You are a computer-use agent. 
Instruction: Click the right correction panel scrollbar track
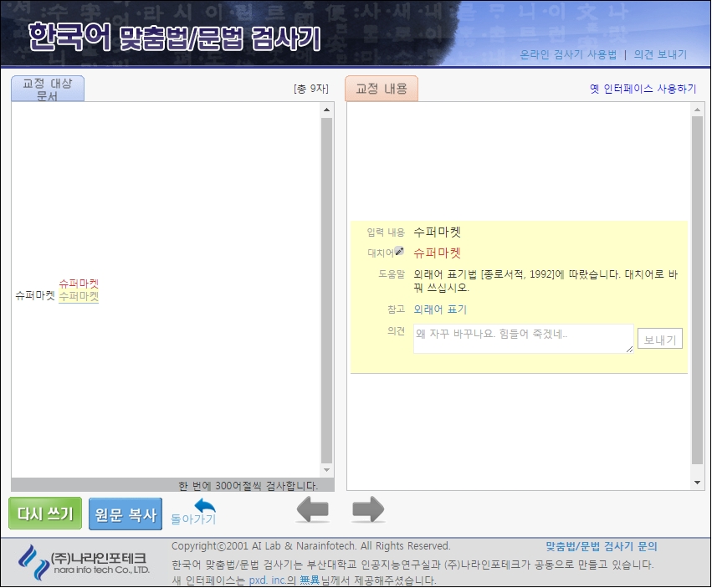pos(698,290)
